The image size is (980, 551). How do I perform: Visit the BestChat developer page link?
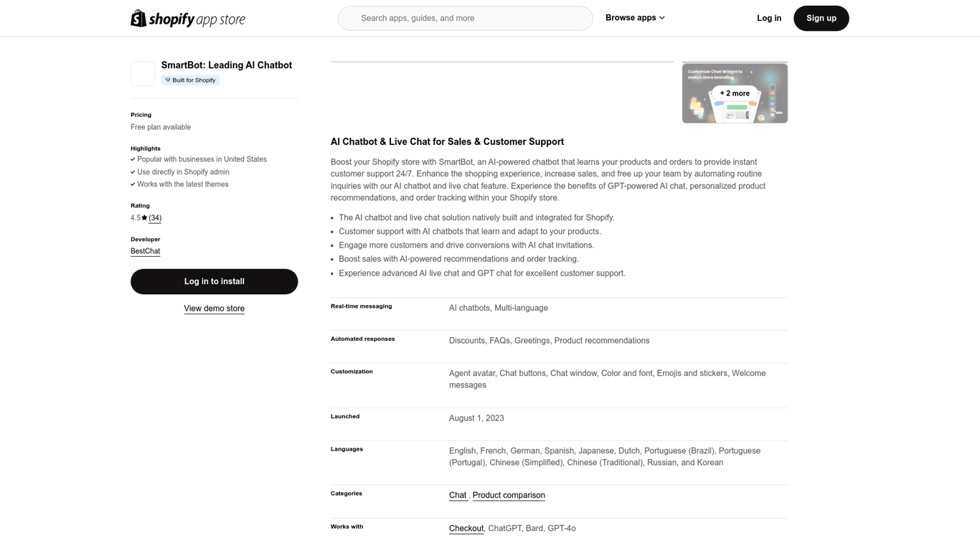pyautogui.click(x=145, y=251)
